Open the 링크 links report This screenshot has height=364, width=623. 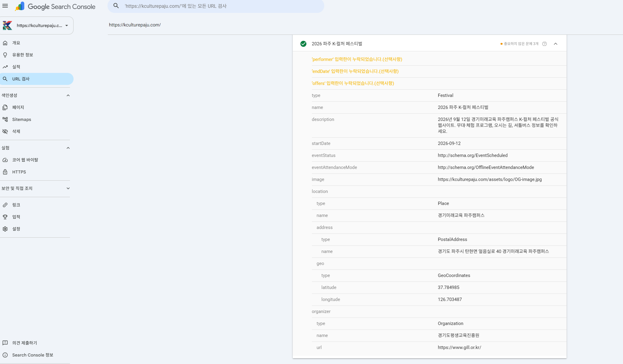coord(37,205)
